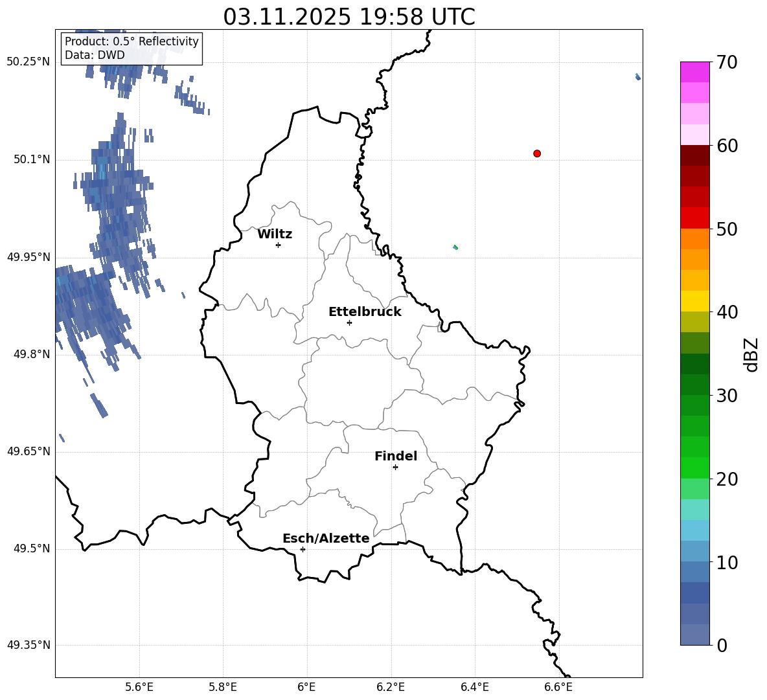This screenshot has width=767, height=700.
Task: Click the 49.65°N latitude label
Action: tap(29, 451)
